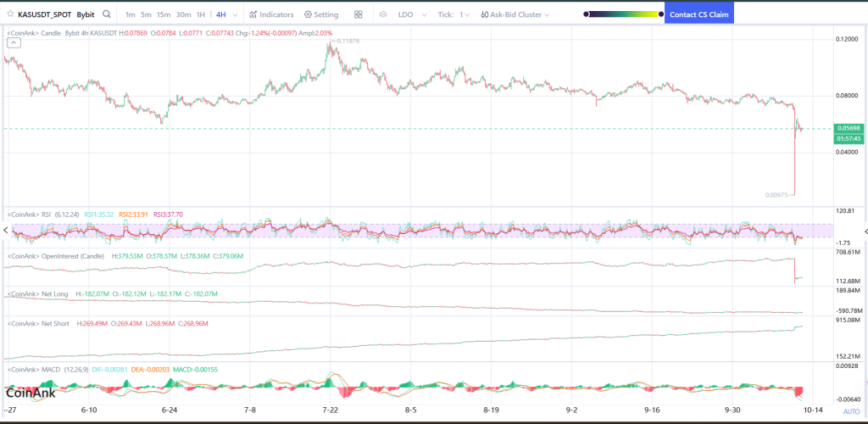The height and width of the screenshot is (424, 868).
Task: Click the search magnifier icon
Action: [x=106, y=14]
